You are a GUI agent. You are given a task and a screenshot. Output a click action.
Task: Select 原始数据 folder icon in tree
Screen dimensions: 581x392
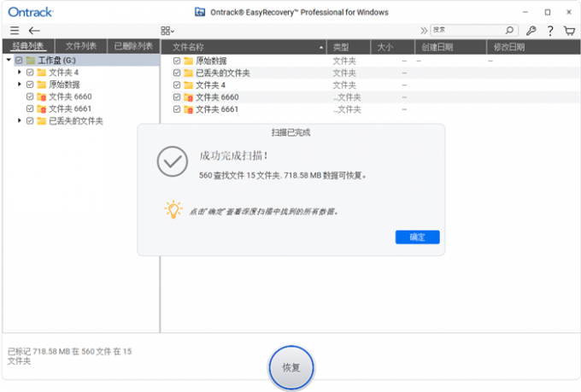(42, 85)
